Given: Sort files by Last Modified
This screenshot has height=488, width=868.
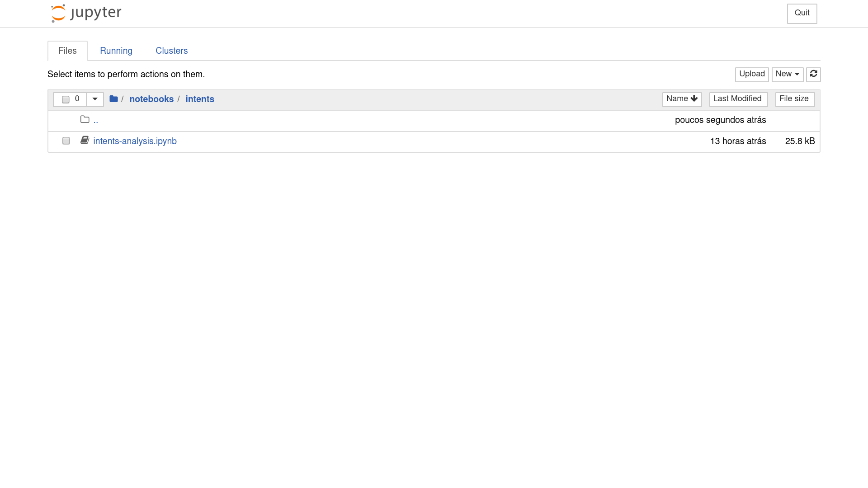Looking at the screenshot, I should [738, 99].
